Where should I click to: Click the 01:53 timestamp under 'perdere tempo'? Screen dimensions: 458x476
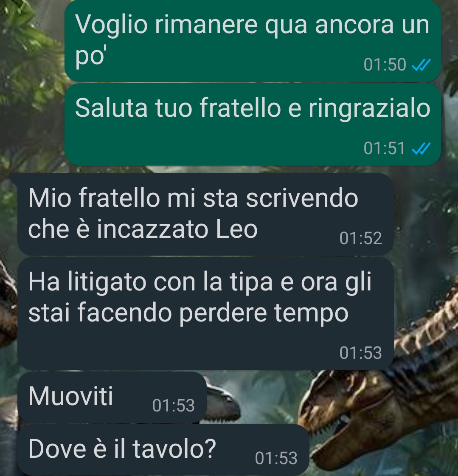click(x=360, y=353)
